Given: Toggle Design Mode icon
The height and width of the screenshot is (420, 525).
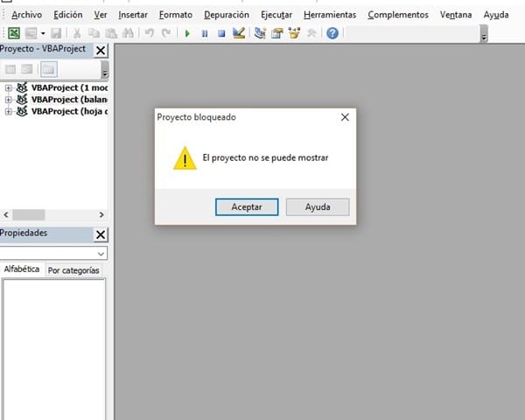Looking at the screenshot, I should click(239, 33).
